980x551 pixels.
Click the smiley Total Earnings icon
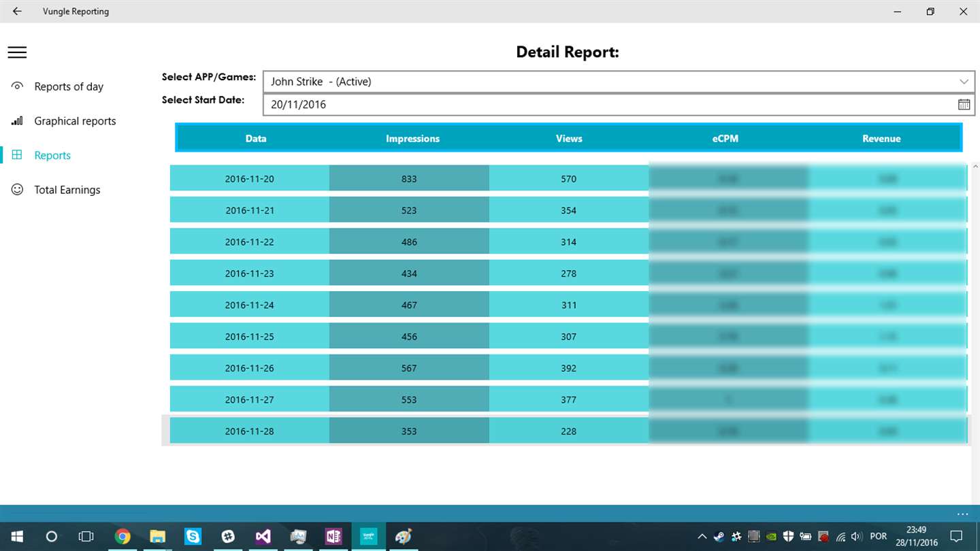pos(17,190)
